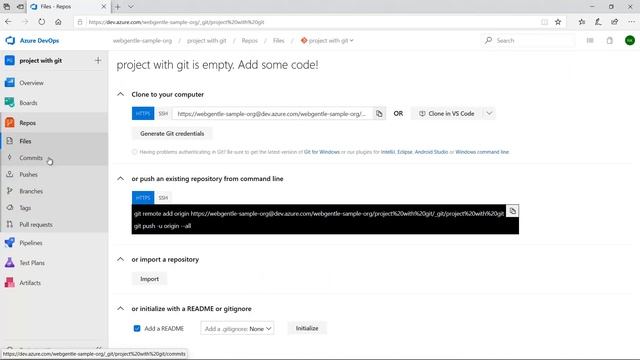Open the Android Studio plugin link
The width and height of the screenshot is (640, 360).
(x=431, y=152)
